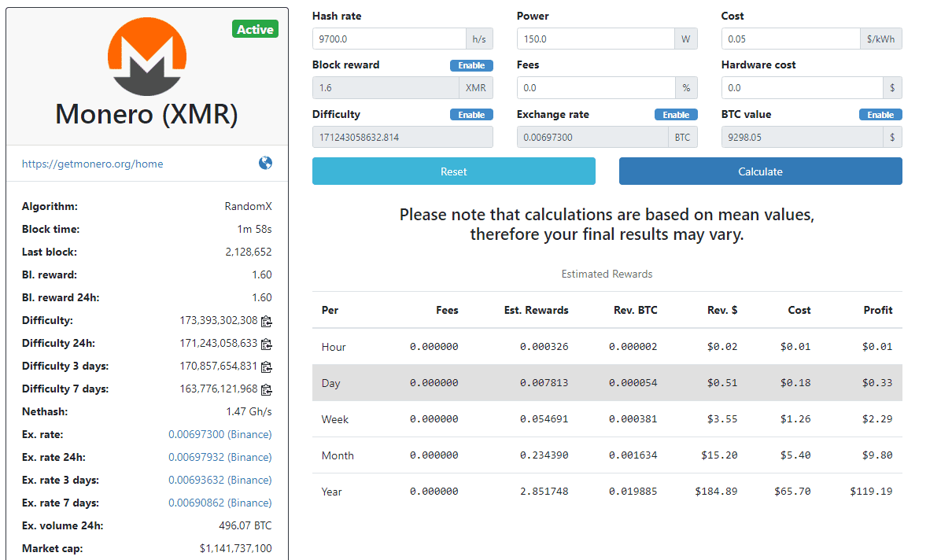Focus the Power input field
The image size is (941, 560).
pos(596,39)
